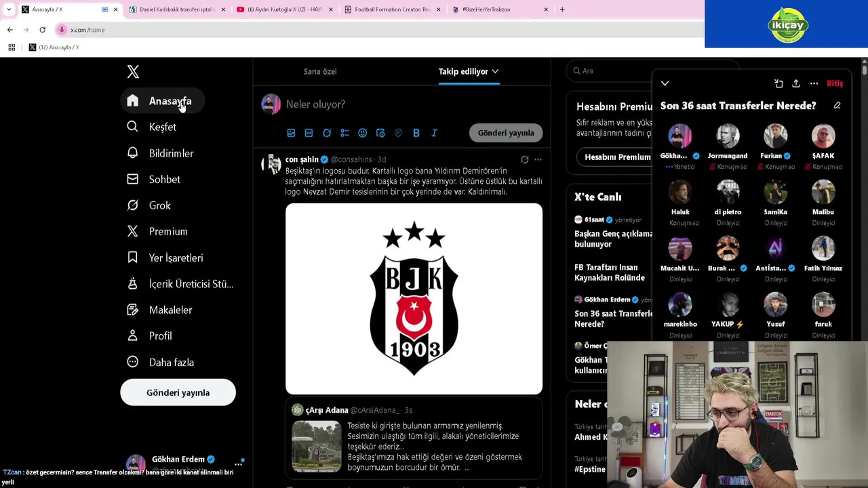Click the grey Gönderi yayınla composer button
The image size is (868, 488).
coord(506,133)
